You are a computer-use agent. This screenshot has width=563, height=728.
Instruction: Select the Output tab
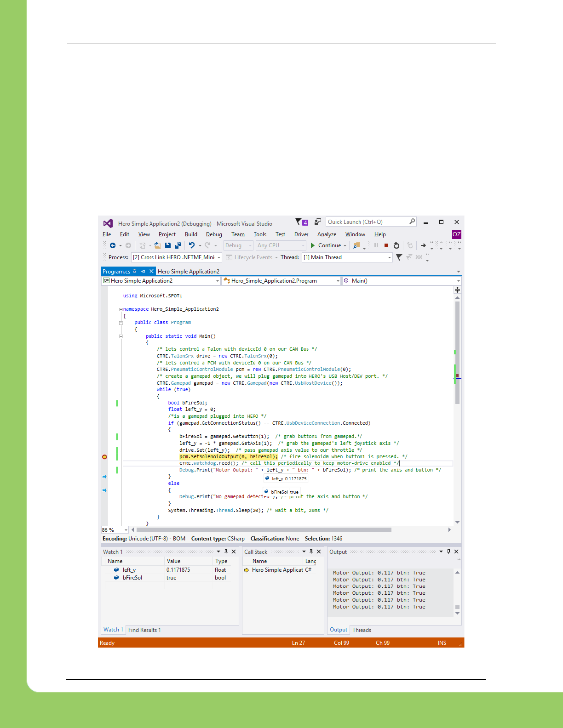339,630
